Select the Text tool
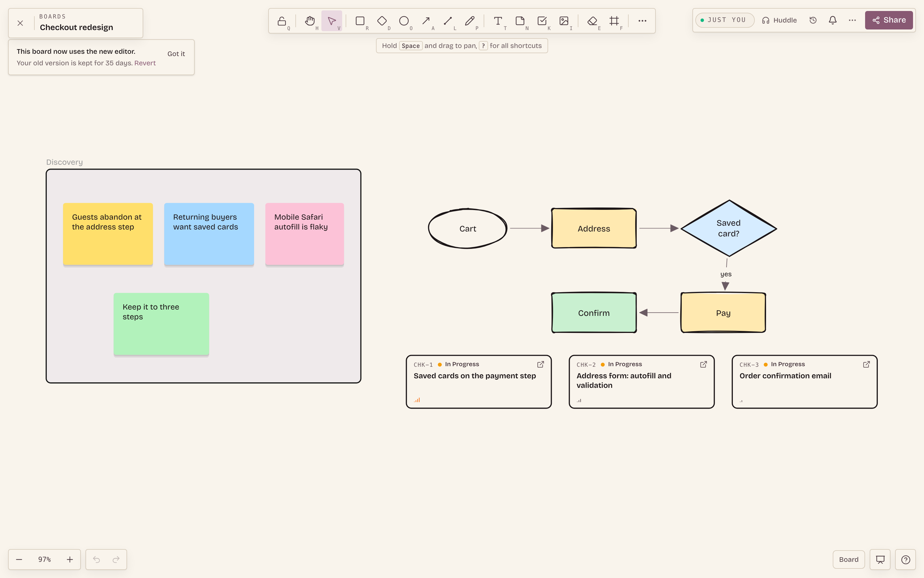The image size is (924, 578). click(498, 21)
